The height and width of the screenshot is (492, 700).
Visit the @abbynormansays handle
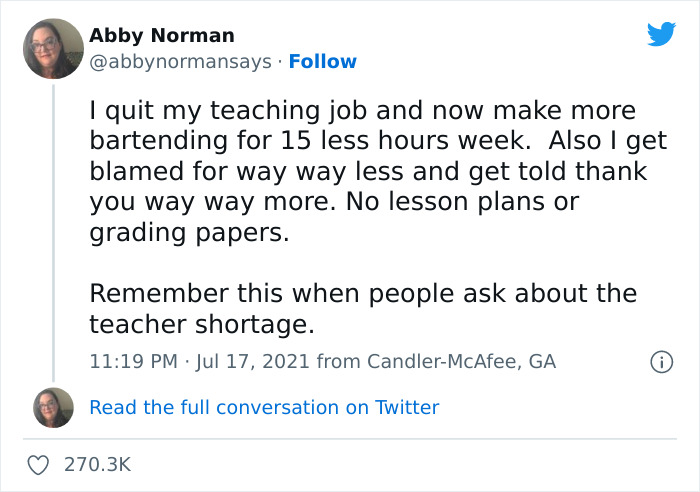pyautogui.click(x=180, y=62)
